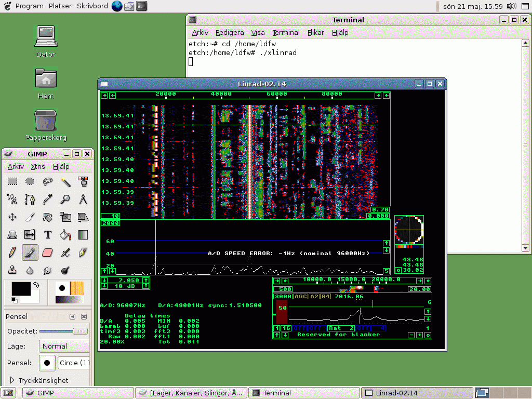Select the Dodge/Burn tool in GIMP
The image size is (532, 399).
tap(65, 270)
